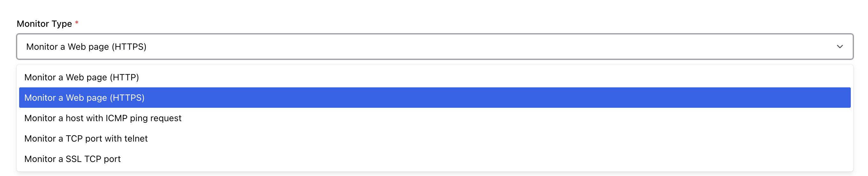Select "Monitor a Web page (HTTP)" option

click(82, 77)
